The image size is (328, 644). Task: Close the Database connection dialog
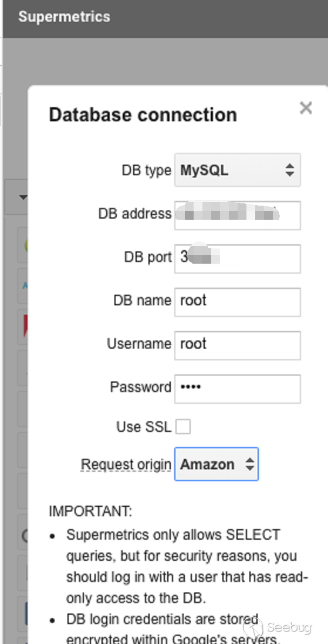[x=305, y=108]
